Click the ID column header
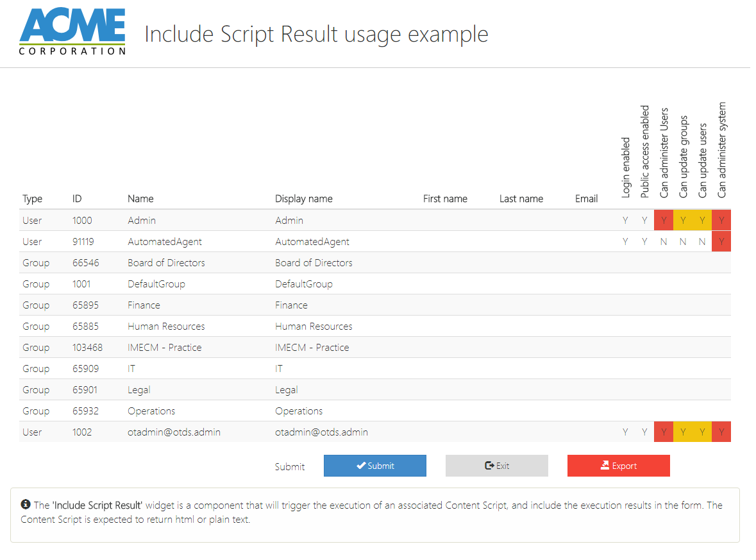This screenshot has height=560, width=756. click(77, 199)
